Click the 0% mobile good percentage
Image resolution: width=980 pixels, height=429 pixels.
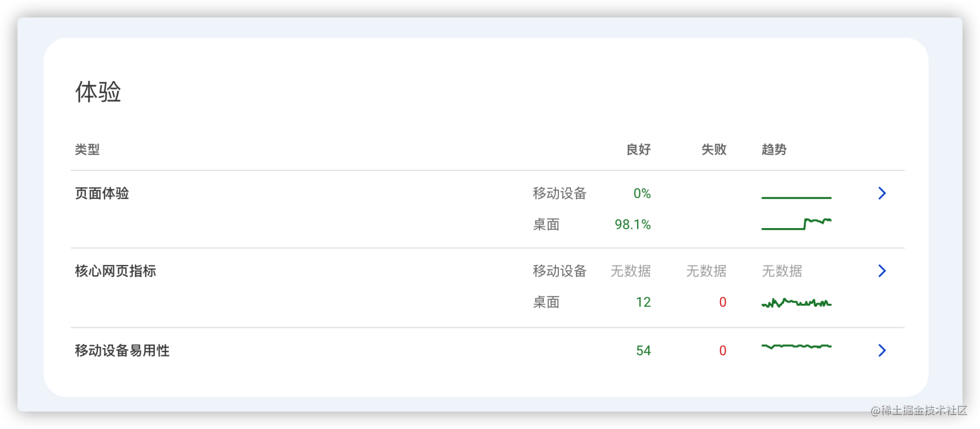click(x=642, y=194)
